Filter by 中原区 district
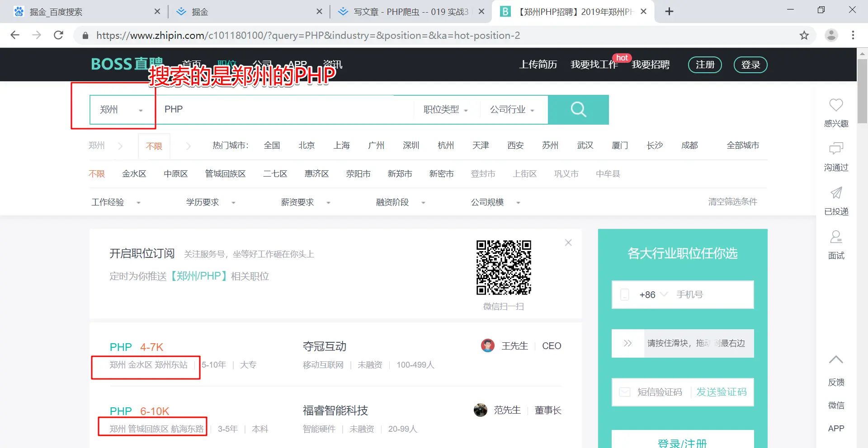868x448 pixels. tap(176, 174)
